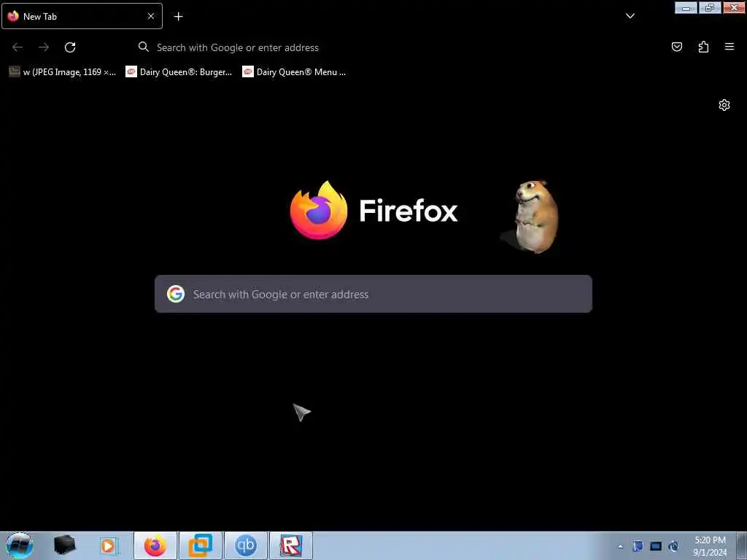
Task: Close the New Tab tab
Action: [x=150, y=16]
